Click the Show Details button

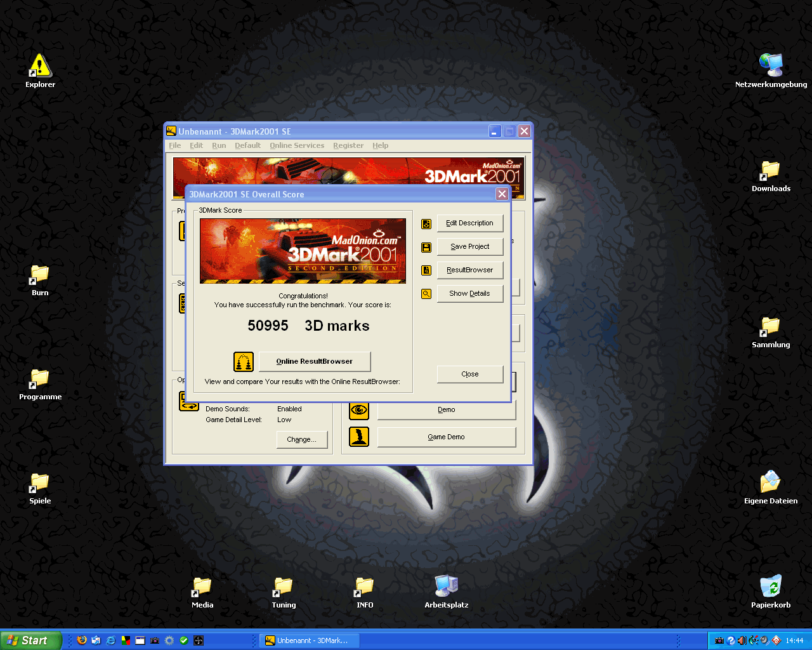click(470, 294)
